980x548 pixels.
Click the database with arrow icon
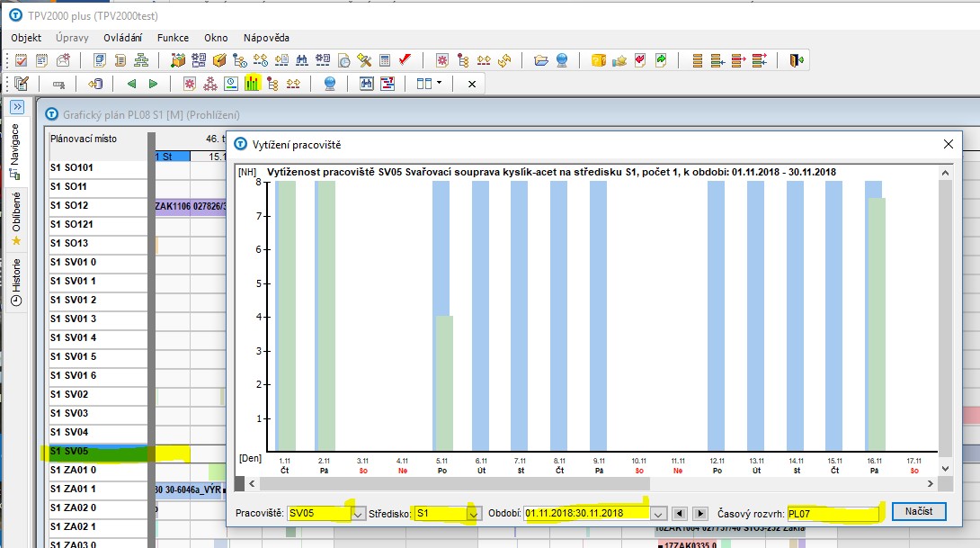[x=95, y=84]
